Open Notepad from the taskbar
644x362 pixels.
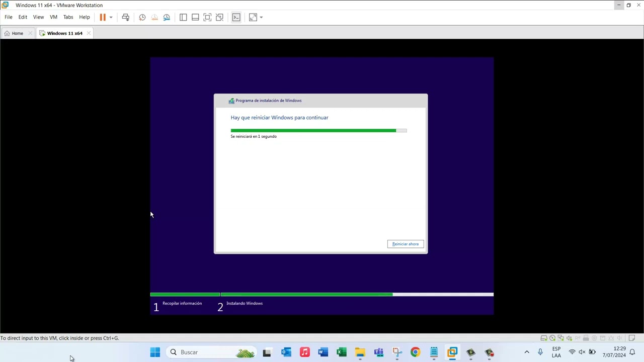[x=434, y=352]
